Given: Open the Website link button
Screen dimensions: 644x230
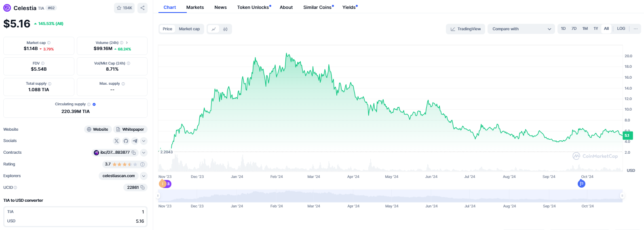Looking at the screenshot, I should (x=97, y=130).
